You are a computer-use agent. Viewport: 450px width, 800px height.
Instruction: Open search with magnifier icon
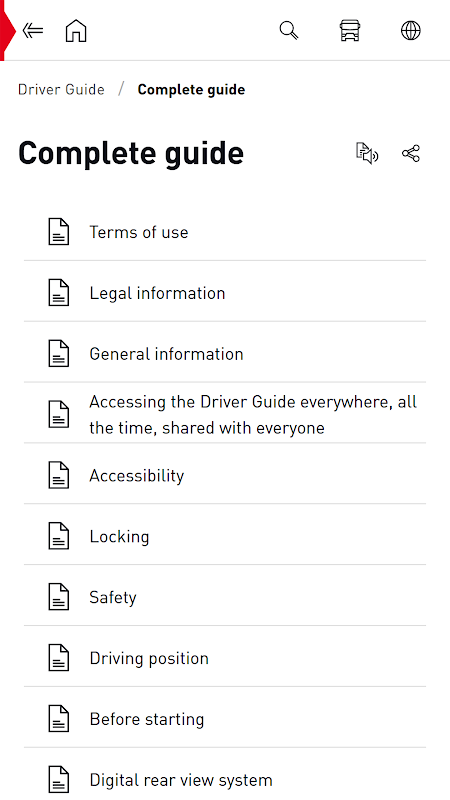point(289,31)
